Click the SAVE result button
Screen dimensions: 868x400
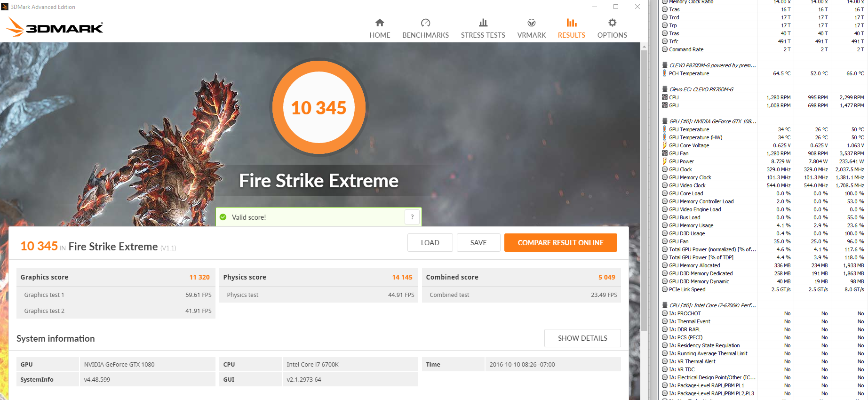click(x=478, y=243)
